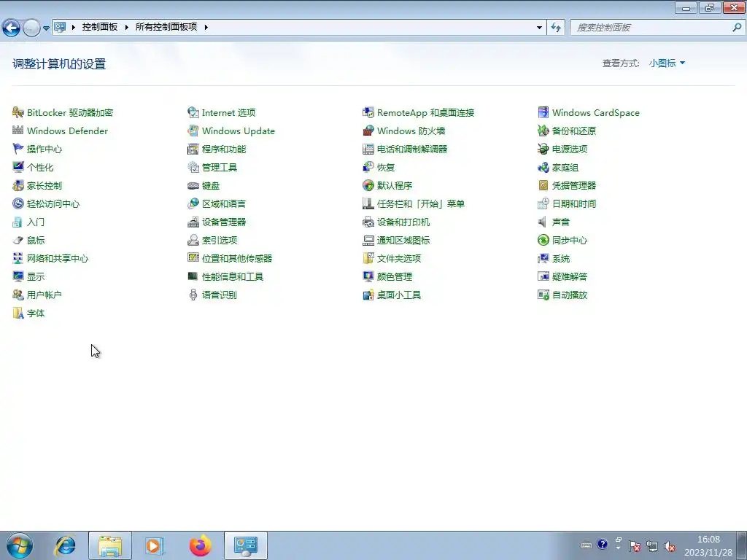
Task: Click the 性能信息和工具 link
Action: point(233,276)
